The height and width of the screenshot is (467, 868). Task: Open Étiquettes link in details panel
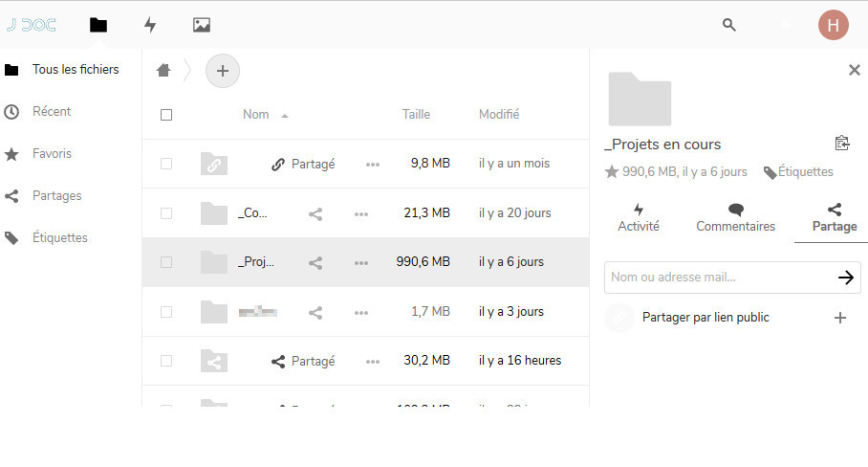[x=798, y=171]
